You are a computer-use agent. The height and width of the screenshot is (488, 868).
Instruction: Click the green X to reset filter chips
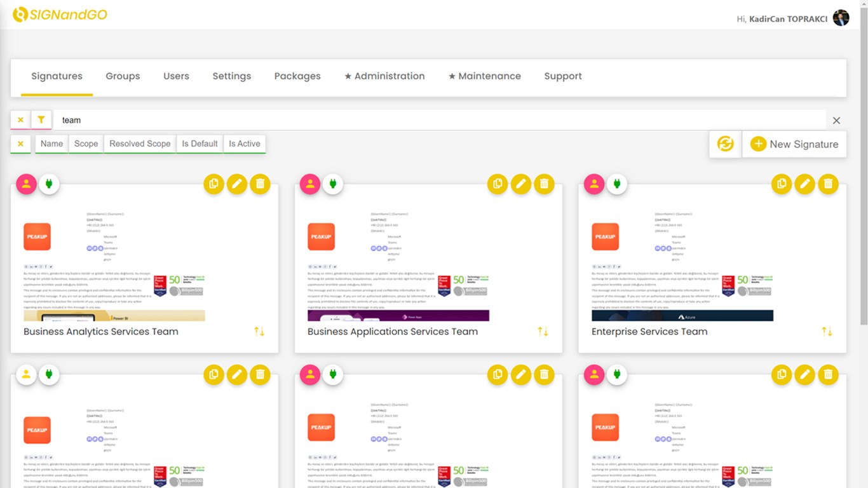tap(20, 144)
